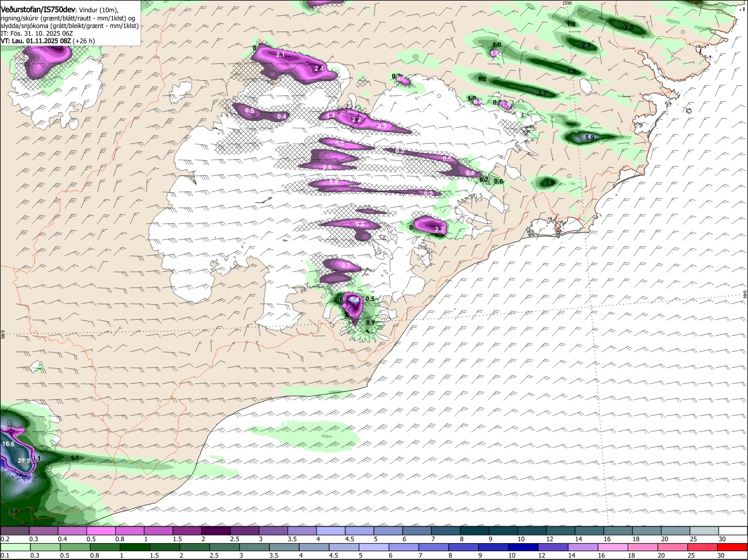Click the red bottom legend swatch above 30

tap(733, 547)
